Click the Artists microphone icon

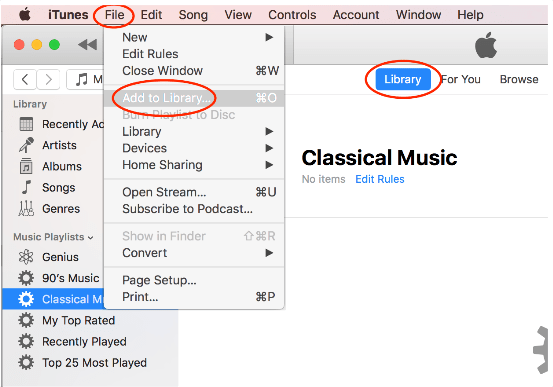tap(26, 145)
